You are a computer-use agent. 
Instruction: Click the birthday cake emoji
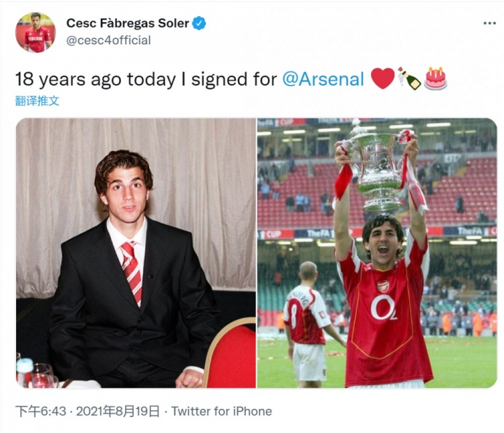(x=435, y=79)
